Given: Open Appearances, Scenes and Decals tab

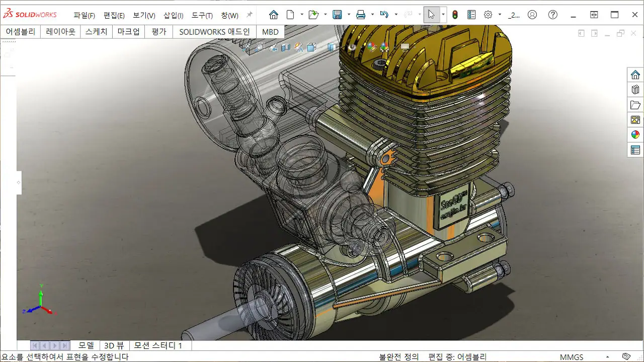Looking at the screenshot, I should coord(635,134).
